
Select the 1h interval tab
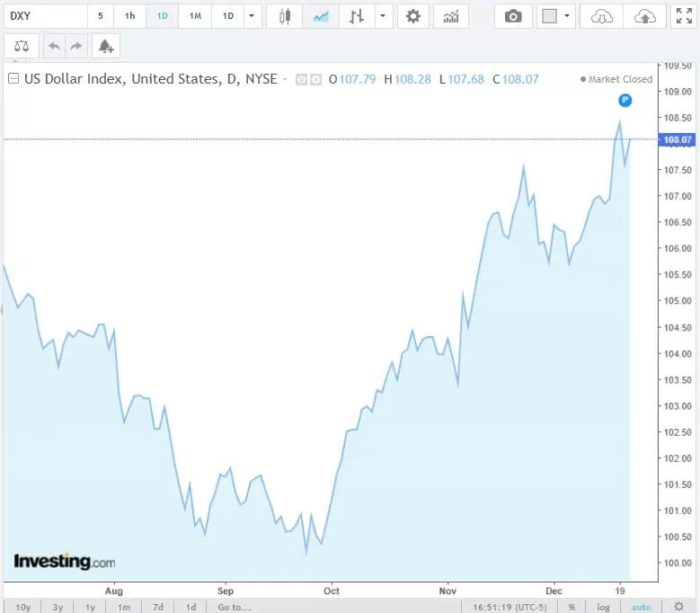click(x=130, y=16)
